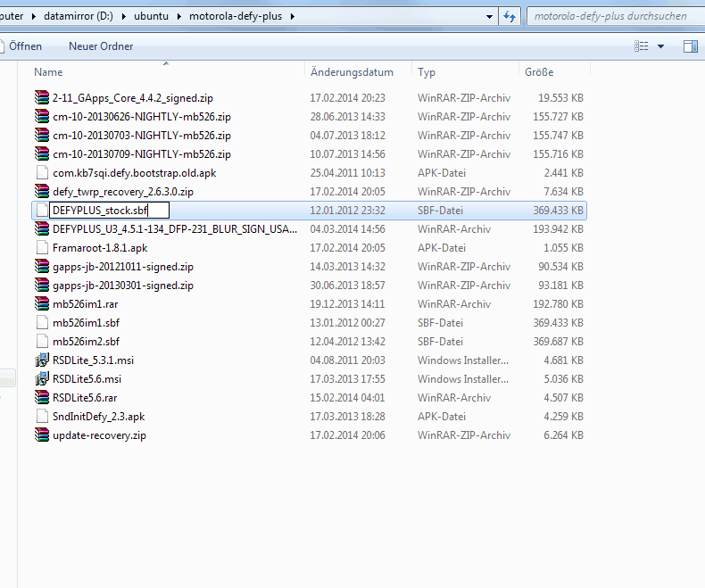The height and width of the screenshot is (588, 705).
Task: Click size 369.687 KB of mb526im2.sbf
Action: point(558,342)
